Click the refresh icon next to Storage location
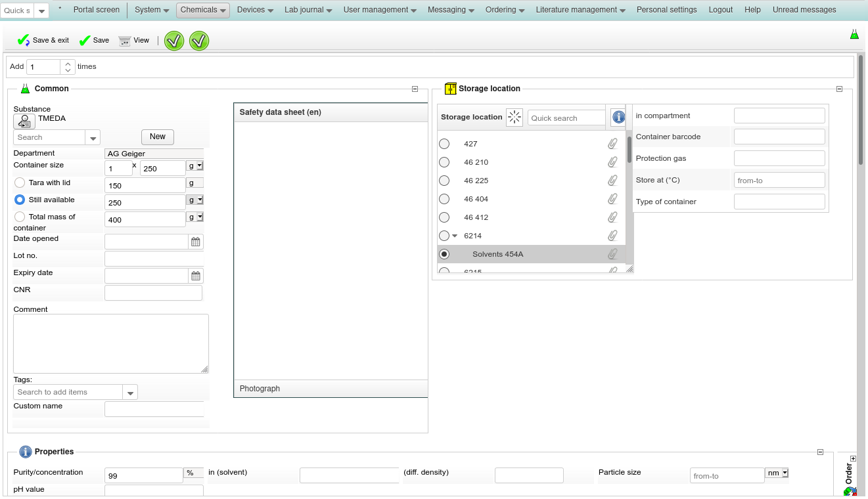Viewport: 868px width, 499px height. pyautogui.click(x=514, y=118)
